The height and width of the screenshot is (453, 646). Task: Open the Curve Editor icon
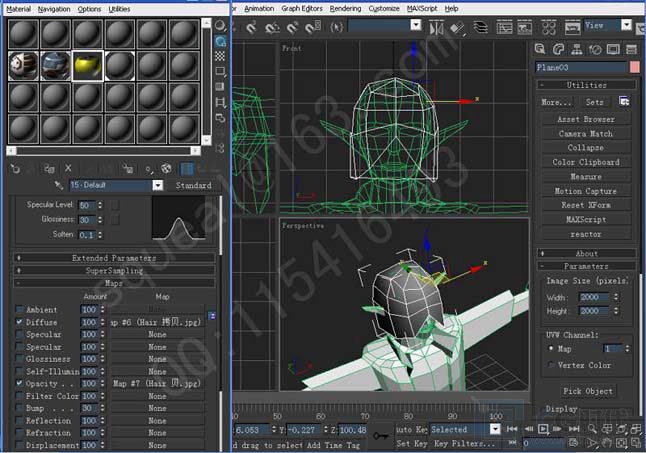pyautogui.click(x=504, y=28)
